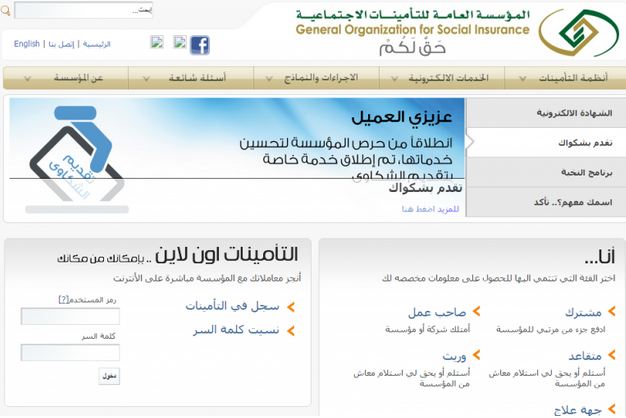This screenshot has height=418, width=626.
Task: Click the broken image icon beside Facebook
Action: point(179,43)
